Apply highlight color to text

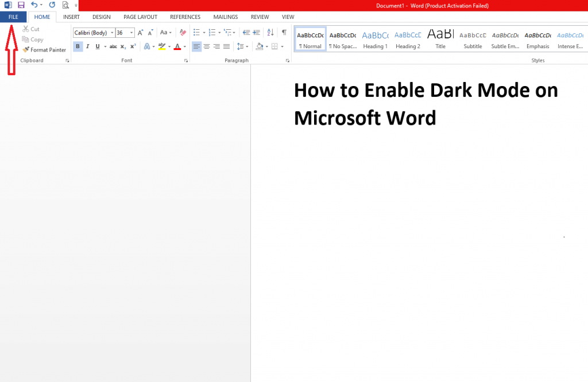[x=162, y=46]
